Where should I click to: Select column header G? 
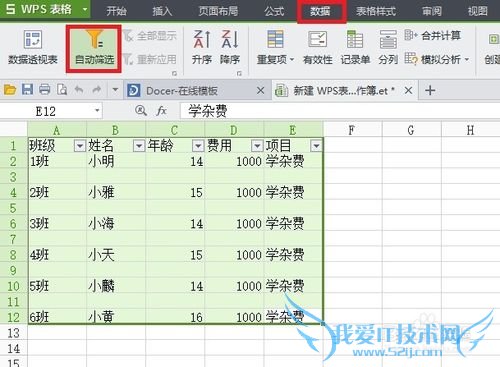411,130
